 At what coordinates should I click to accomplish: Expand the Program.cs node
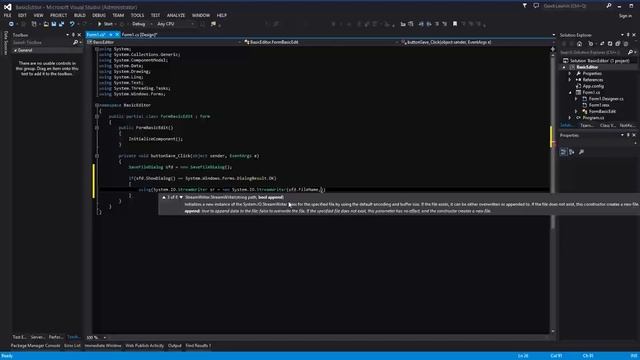click(570, 118)
